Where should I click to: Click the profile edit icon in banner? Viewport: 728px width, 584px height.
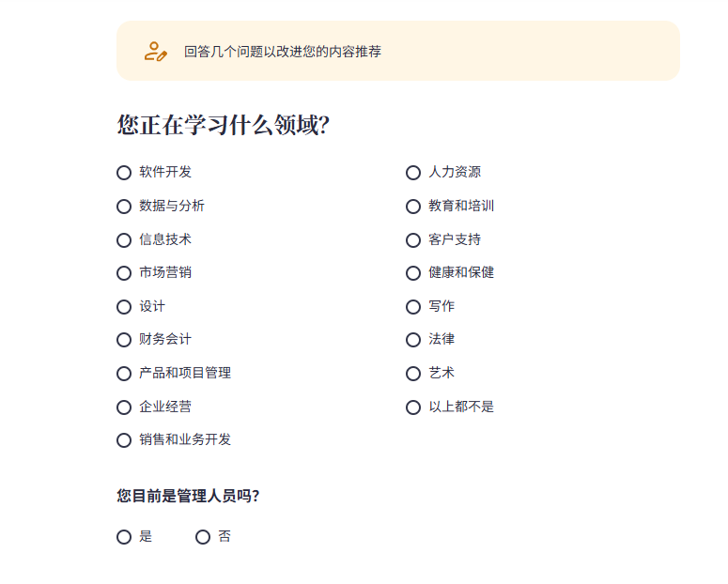pos(156,52)
